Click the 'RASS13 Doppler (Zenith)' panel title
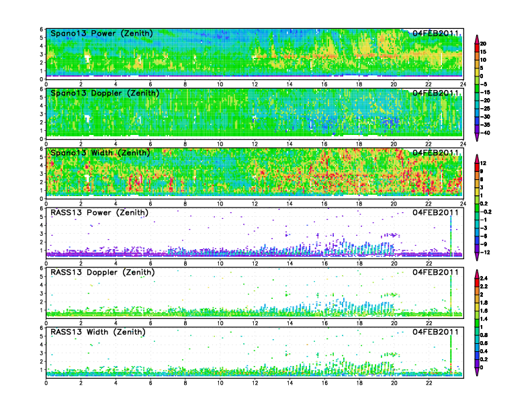Screen dimensions: 532x411 (103, 272)
